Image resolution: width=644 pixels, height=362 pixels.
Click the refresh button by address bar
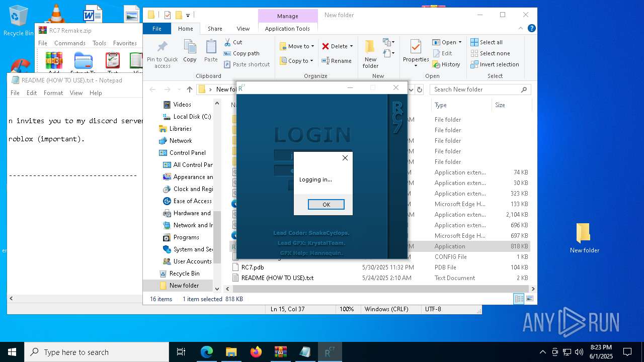pos(420,89)
